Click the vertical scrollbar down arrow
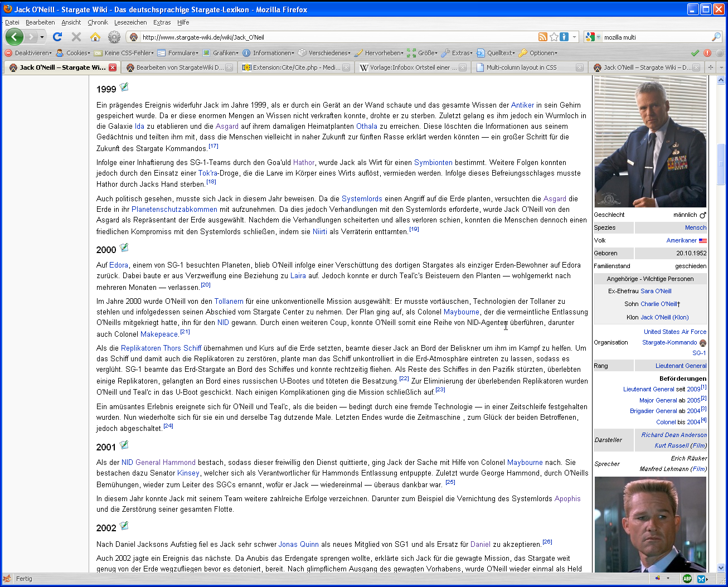The image size is (728, 587). coord(721,567)
